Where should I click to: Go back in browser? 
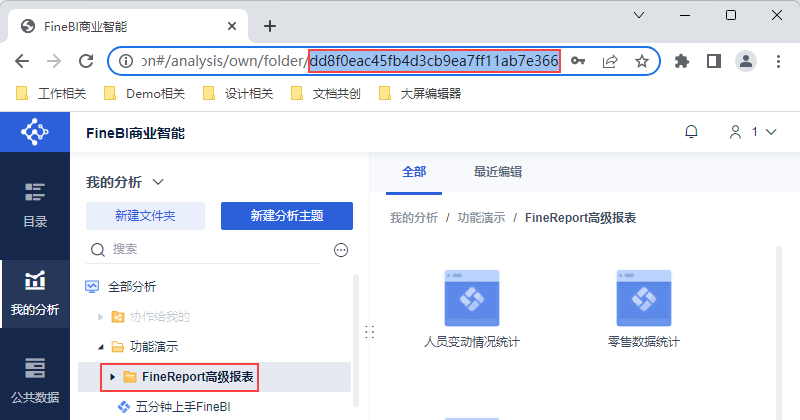coord(22,61)
